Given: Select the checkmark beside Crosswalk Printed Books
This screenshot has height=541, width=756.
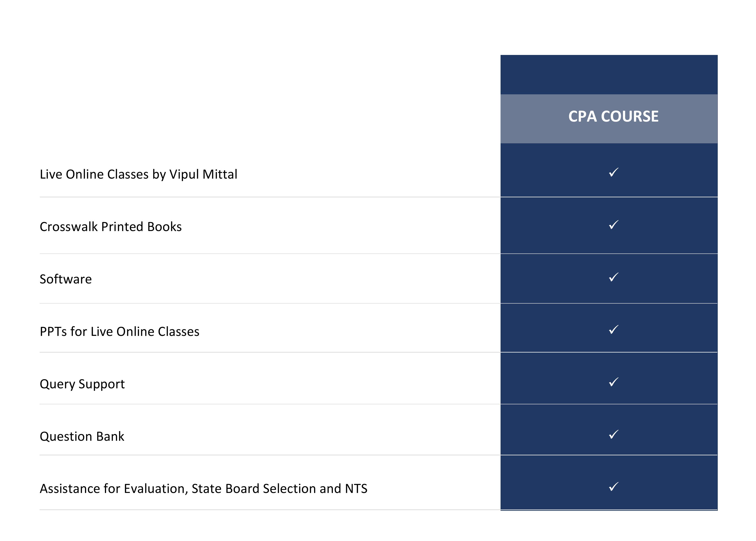Looking at the screenshot, I should (613, 225).
